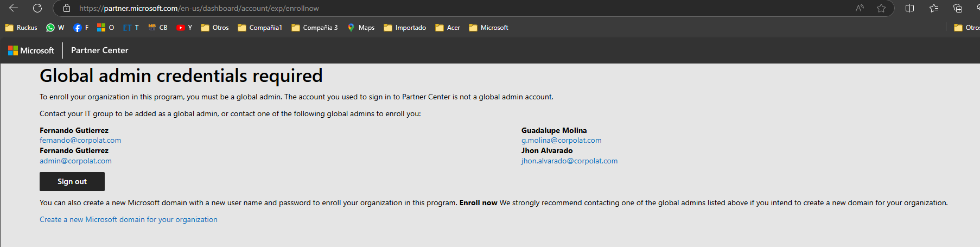The image size is (980, 247).
Task: Open the Partner Center home title
Action: click(x=100, y=50)
